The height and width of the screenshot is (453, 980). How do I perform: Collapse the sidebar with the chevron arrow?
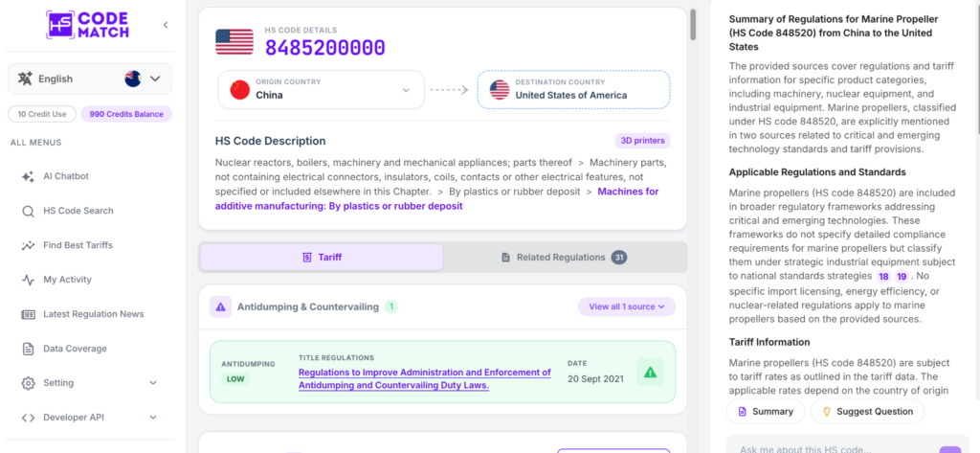click(x=166, y=25)
